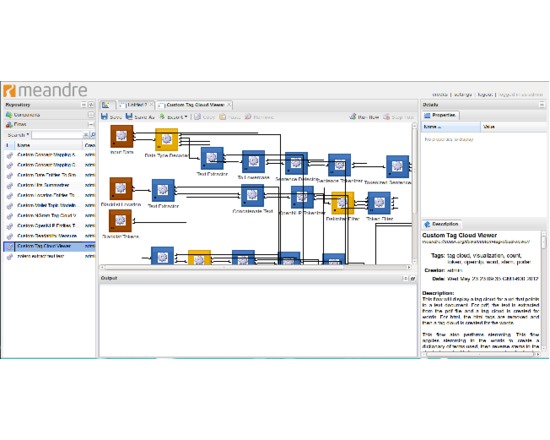Collapse the Flows section

click(91, 124)
